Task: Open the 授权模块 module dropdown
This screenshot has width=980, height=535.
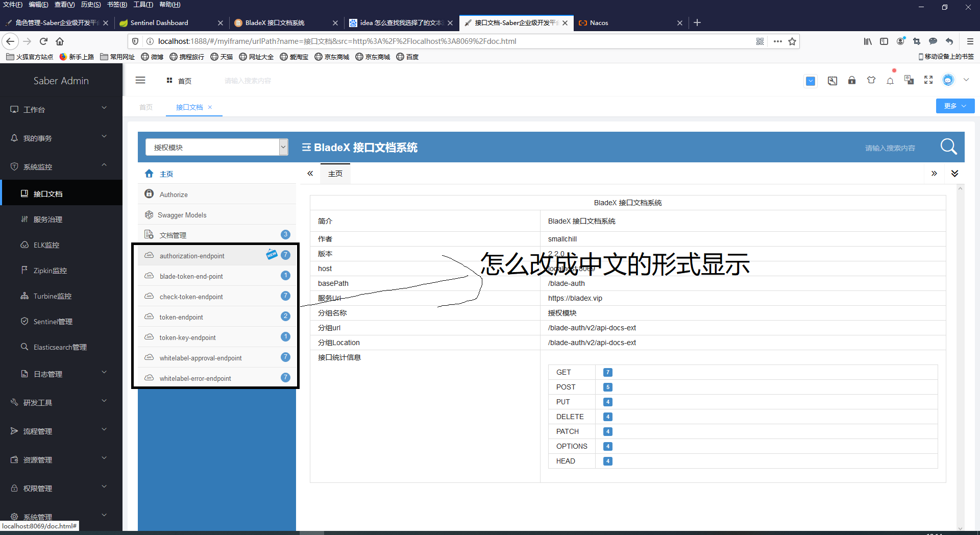Action: click(217, 147)
